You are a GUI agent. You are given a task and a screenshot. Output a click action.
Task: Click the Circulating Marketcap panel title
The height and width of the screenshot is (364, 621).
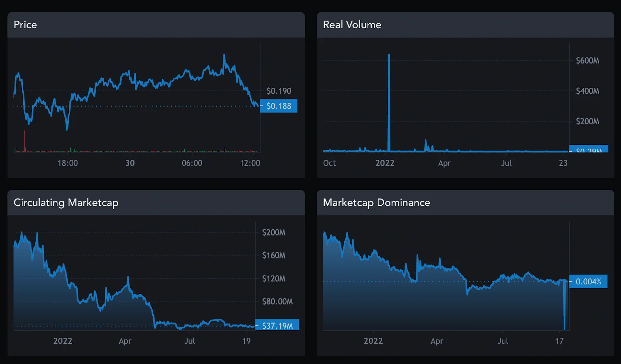point(66,203)
